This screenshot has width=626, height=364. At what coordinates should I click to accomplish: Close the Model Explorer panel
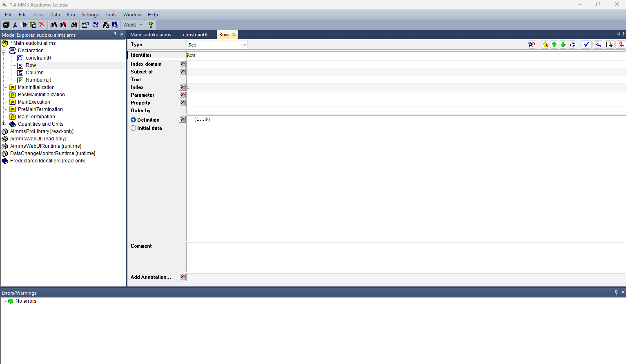[122, 34]
